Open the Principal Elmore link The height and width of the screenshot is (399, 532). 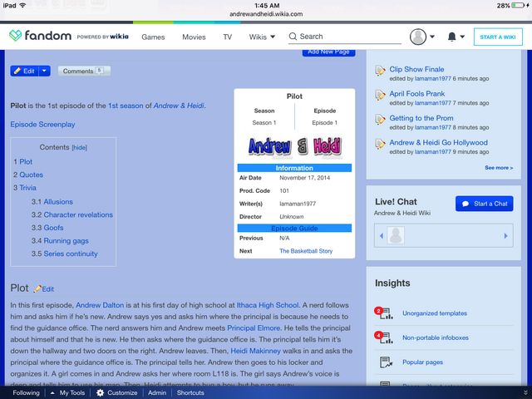tap(254, 328)
